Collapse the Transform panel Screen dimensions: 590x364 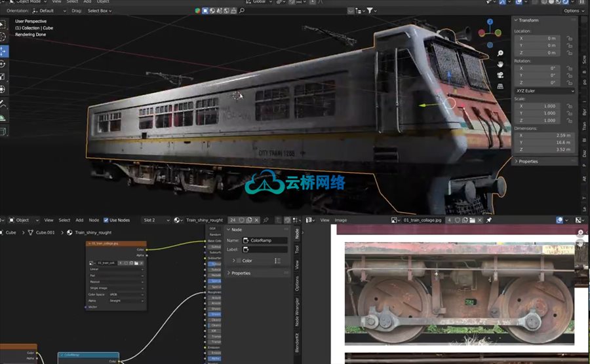click(x=516, y=20)
